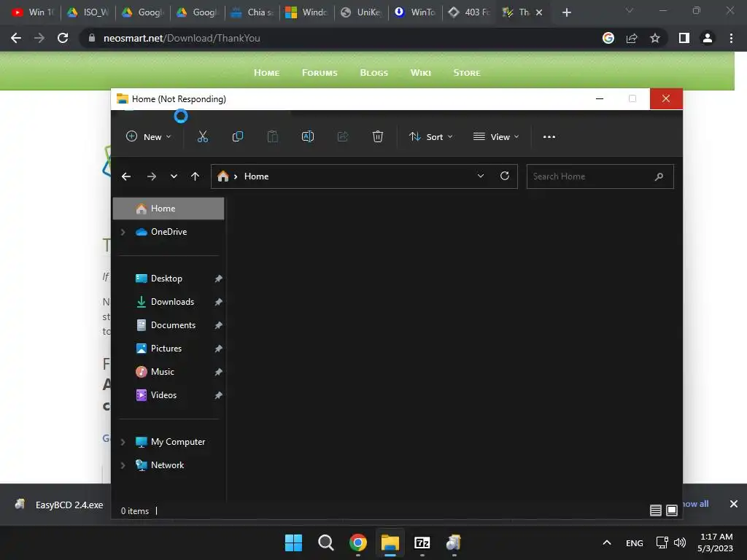Open the Sort dropdown
Screen dimensions: 747x560
point(430,136)
